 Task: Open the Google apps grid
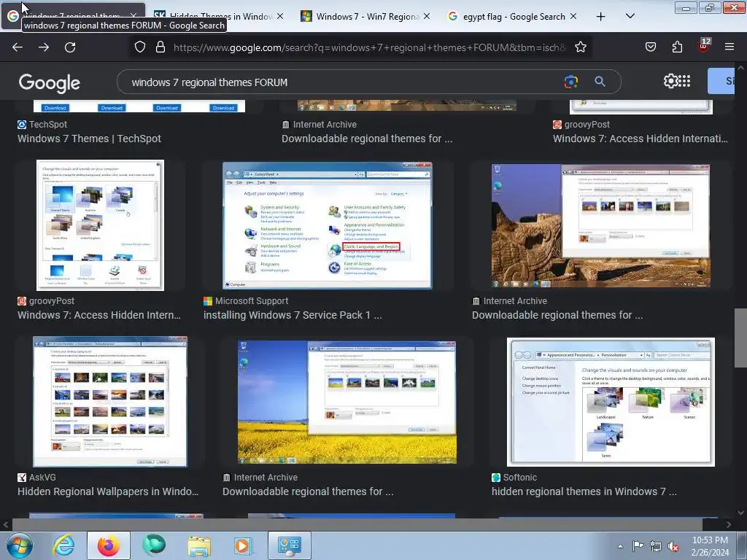684,81
